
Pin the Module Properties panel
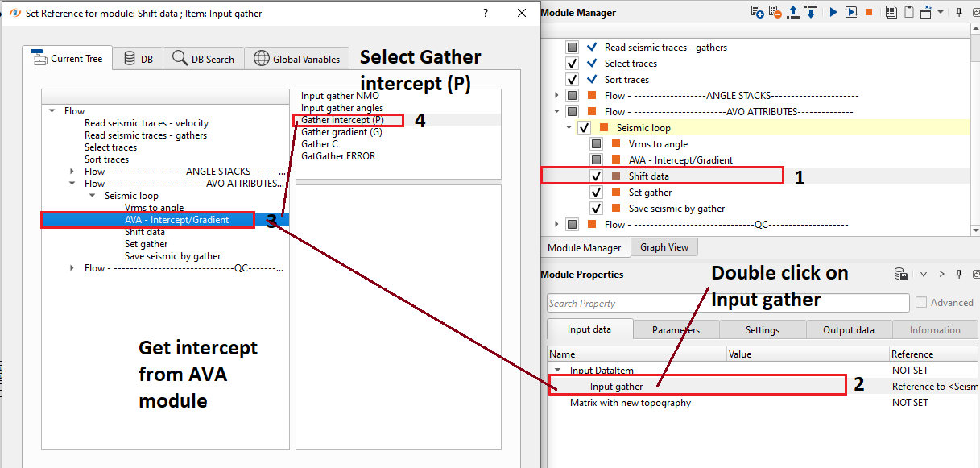959,275
